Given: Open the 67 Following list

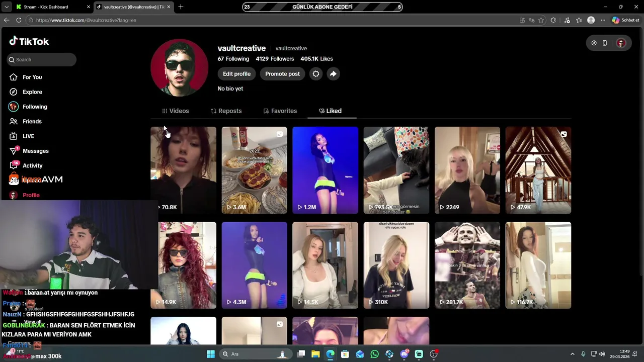Looking at the screenshot, I should coord(233,59).
